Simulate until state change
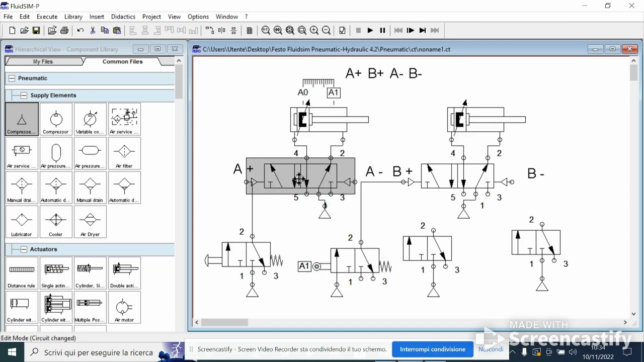The image size is (644, 362). [423, 31]
